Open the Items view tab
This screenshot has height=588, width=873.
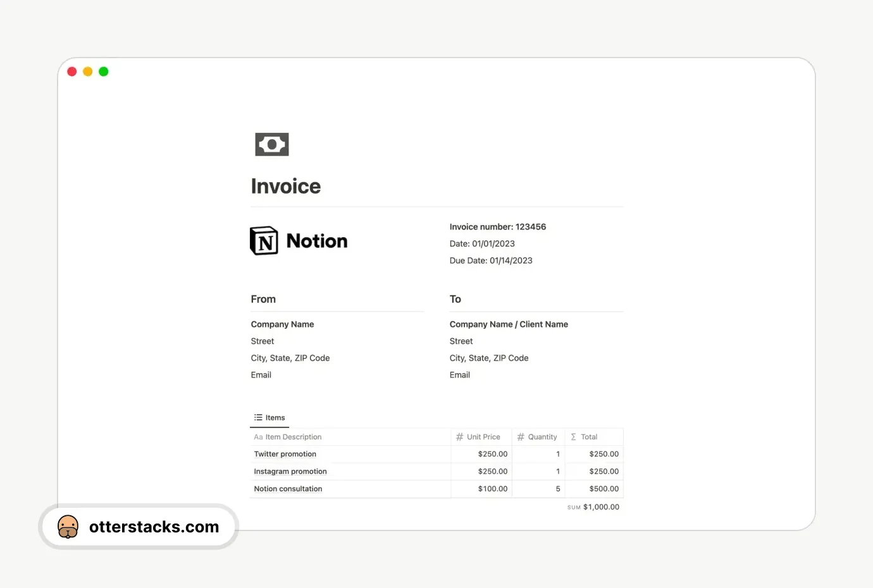(269, 418)
